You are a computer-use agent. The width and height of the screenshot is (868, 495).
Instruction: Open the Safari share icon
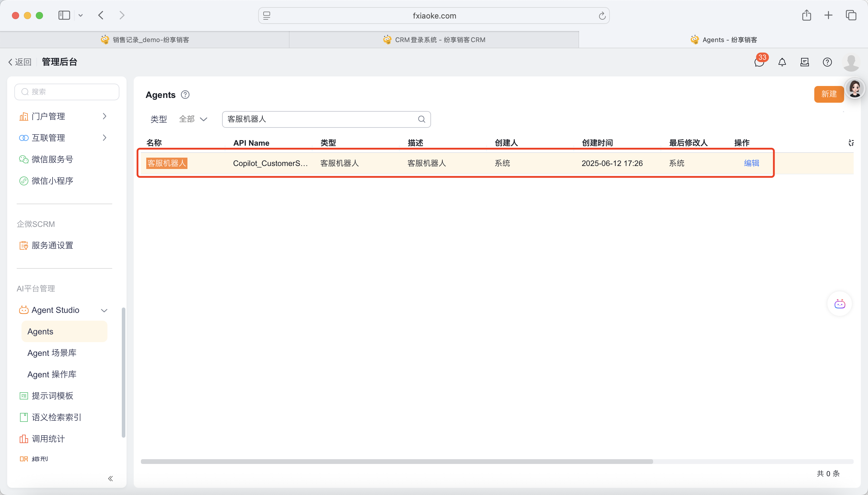[x=807, y=15]
